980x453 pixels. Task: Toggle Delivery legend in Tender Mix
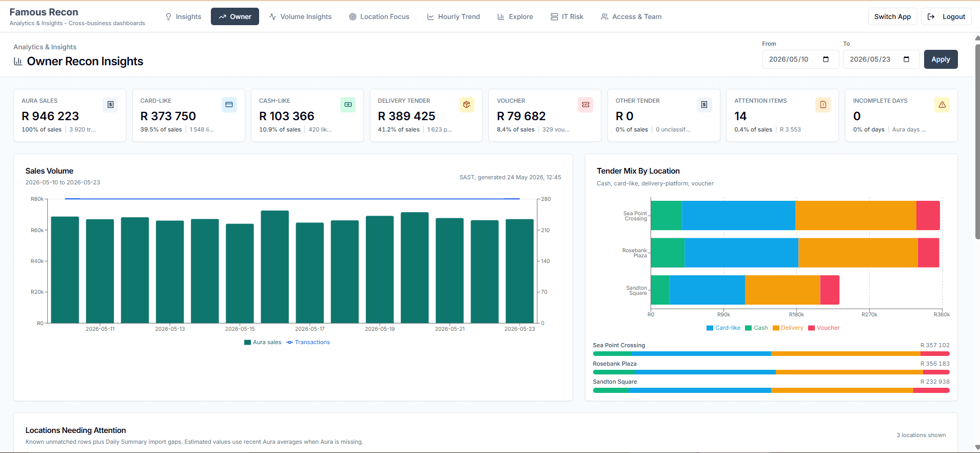click(x=788, y=328)
